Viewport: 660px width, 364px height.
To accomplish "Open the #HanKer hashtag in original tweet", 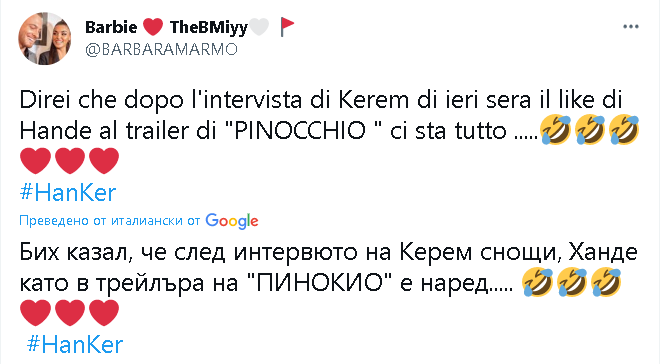I will [68, 193].
